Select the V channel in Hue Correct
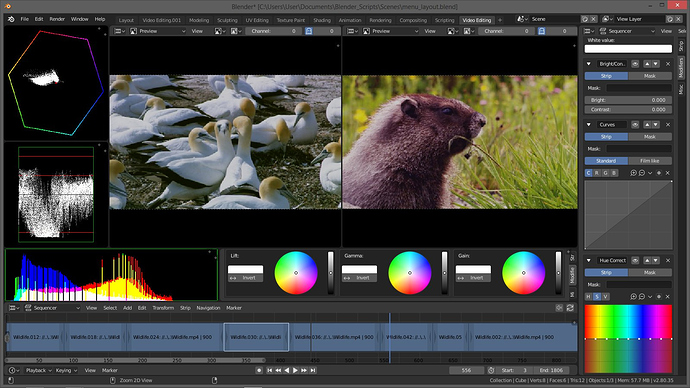The width and height of the screenshot is (690, 388). [x=606, y=296]
